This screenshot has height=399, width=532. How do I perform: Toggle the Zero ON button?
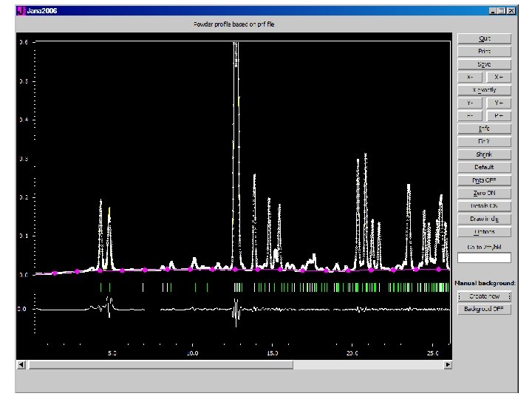[484, 194]
